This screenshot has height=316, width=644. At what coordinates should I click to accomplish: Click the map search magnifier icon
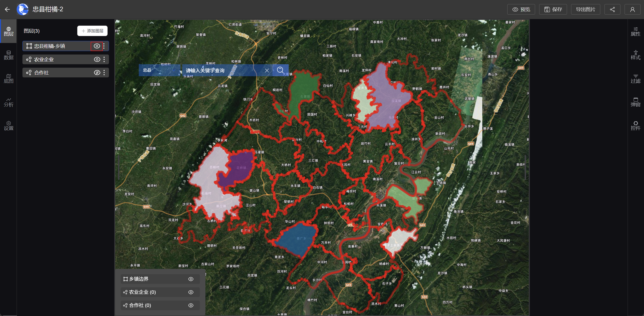pyautogui.click(x=280, y=70)
